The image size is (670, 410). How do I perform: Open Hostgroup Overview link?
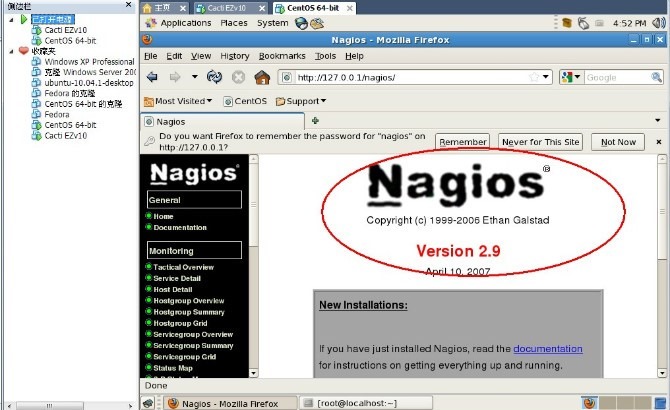click(188, 301)
